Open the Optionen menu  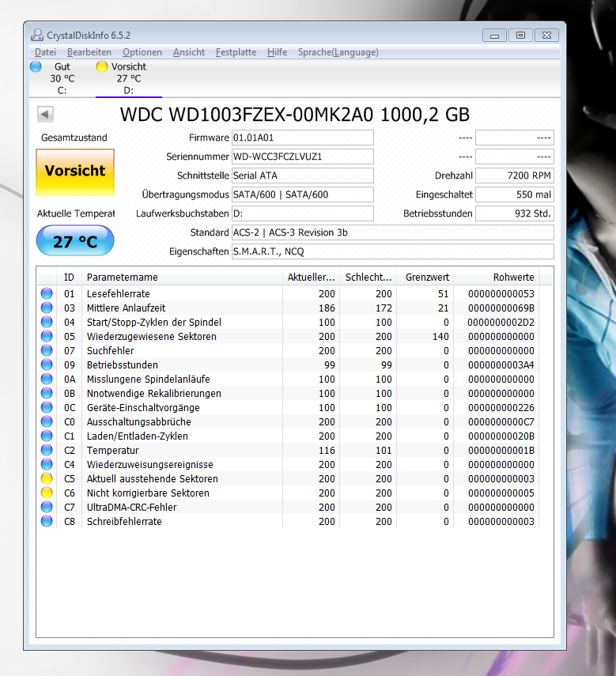pos(142,52)
